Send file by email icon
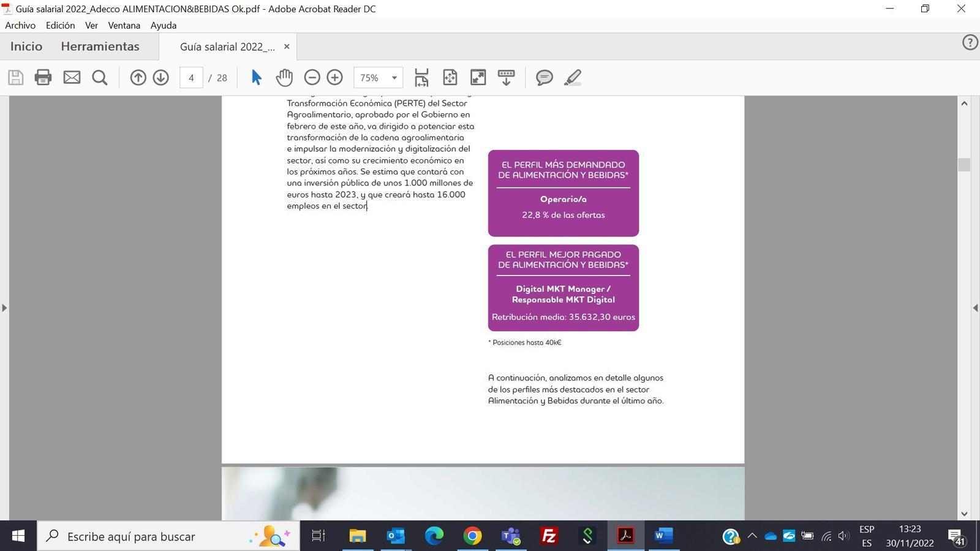Image resolution: width=980 pixels, height=551 pixels. [x=72, y=78]
